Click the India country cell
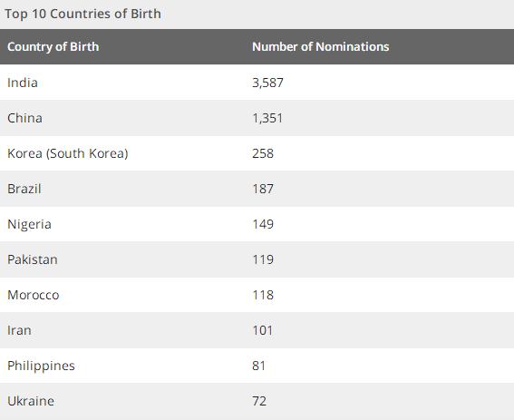Screen dimensions: 514x420 [23, 83]
